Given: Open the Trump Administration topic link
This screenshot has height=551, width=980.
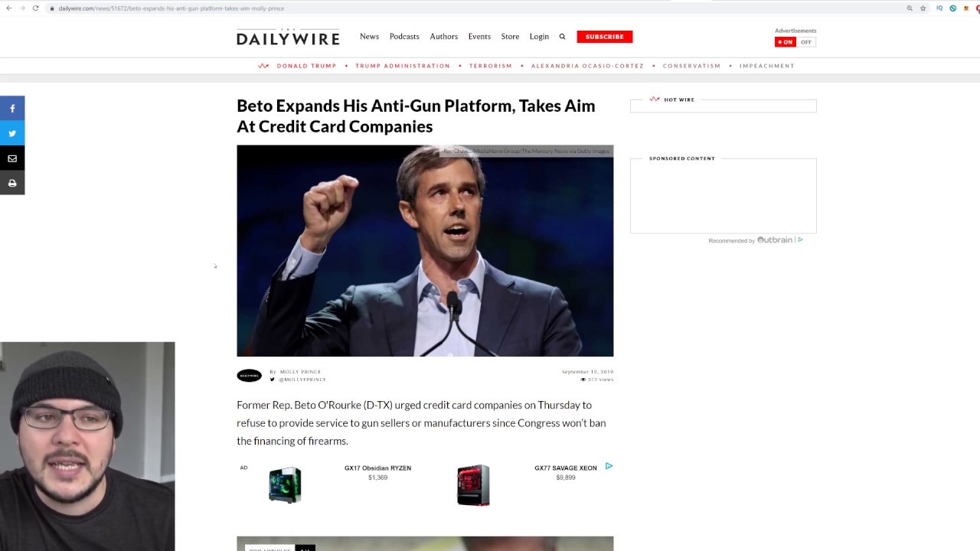Looking at the screenshot, I should pos(403,66).
